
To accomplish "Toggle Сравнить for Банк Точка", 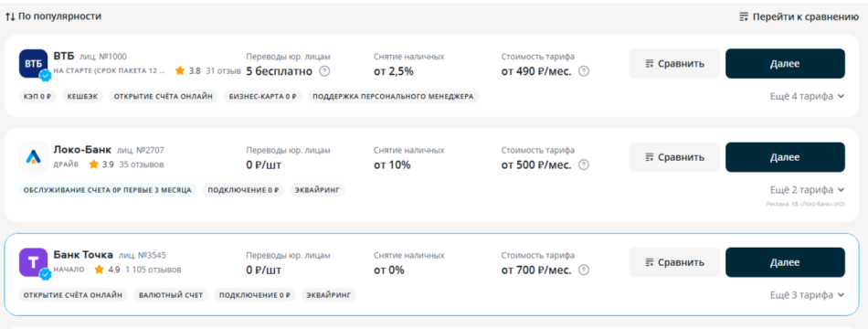I will pyautogui.click(x=674, y=262).
